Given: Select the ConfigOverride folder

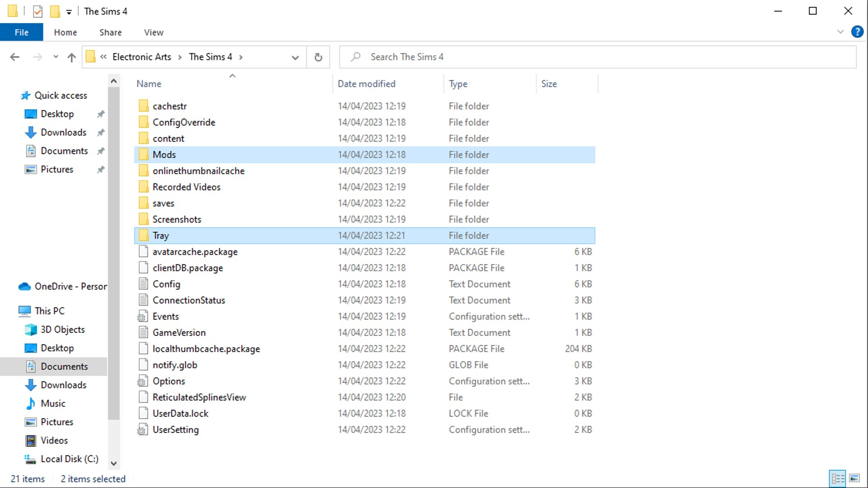Looking at the screenshot, I should [365, 122].
